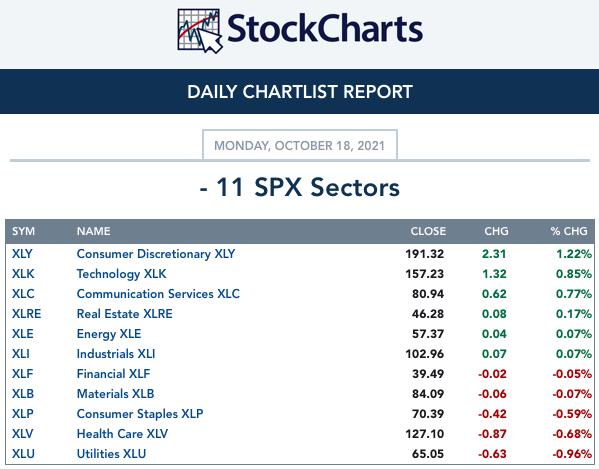The width and height of the screenshot is (599, 469).
Task: Select the XLK ticker symbol
Action: (x=23, y=274)
